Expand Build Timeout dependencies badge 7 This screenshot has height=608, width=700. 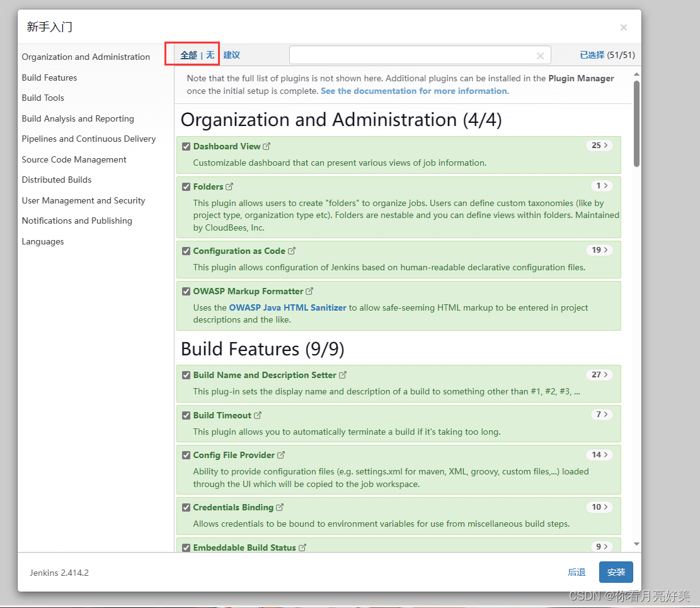[x=602, y=415]
